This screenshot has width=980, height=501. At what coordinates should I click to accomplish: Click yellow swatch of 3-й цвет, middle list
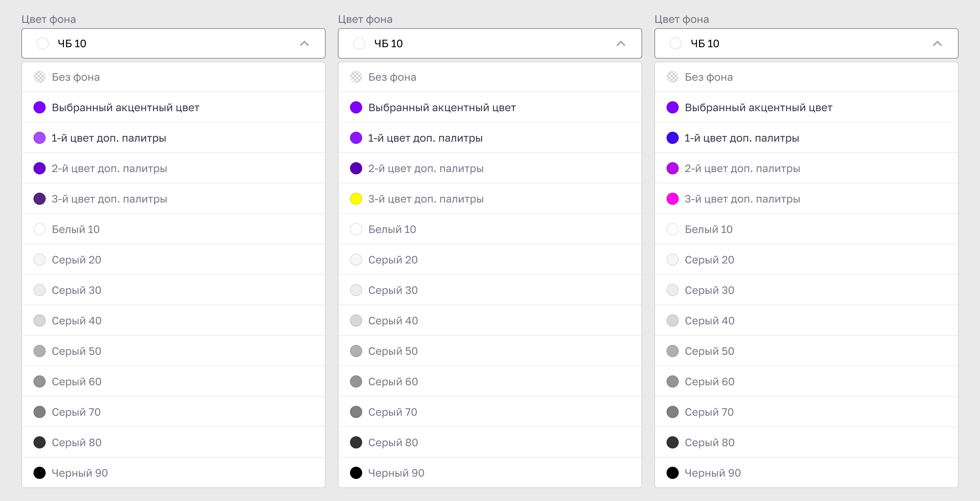pyautogui.click(x=356, y=199)
